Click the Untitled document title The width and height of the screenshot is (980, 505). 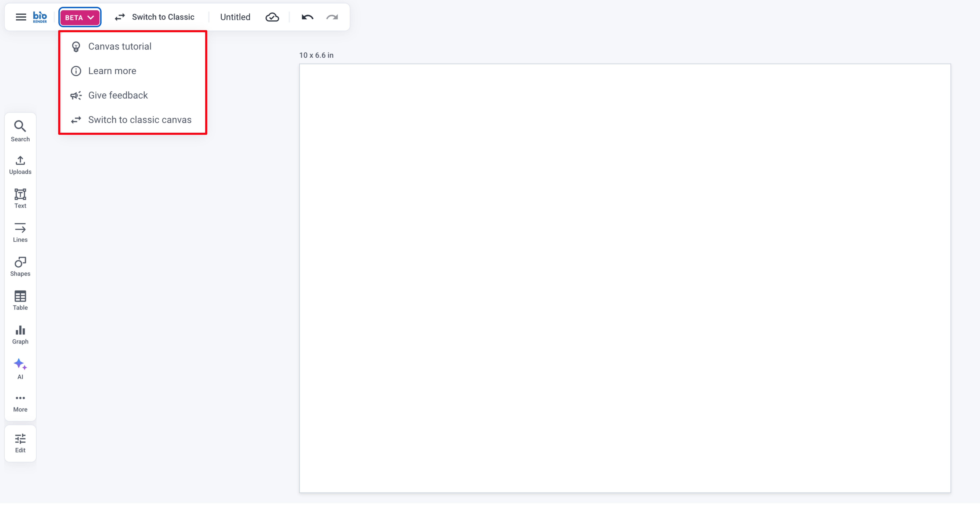click(x=235, y=17)
